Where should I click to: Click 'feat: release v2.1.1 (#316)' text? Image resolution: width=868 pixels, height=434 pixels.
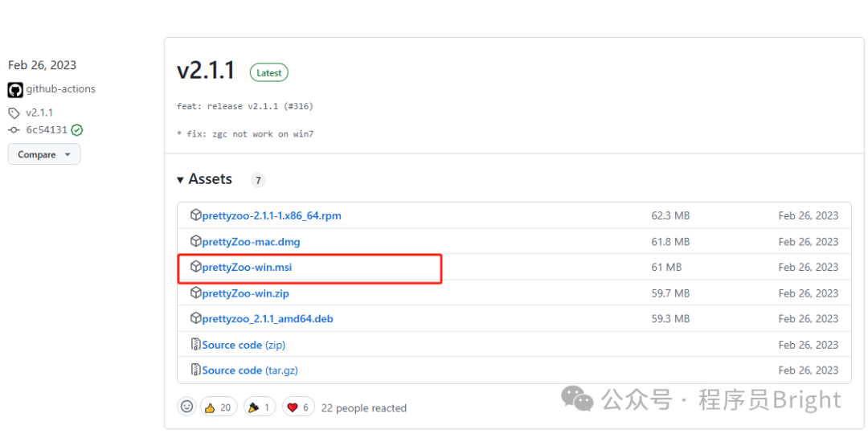pos(245,106)
